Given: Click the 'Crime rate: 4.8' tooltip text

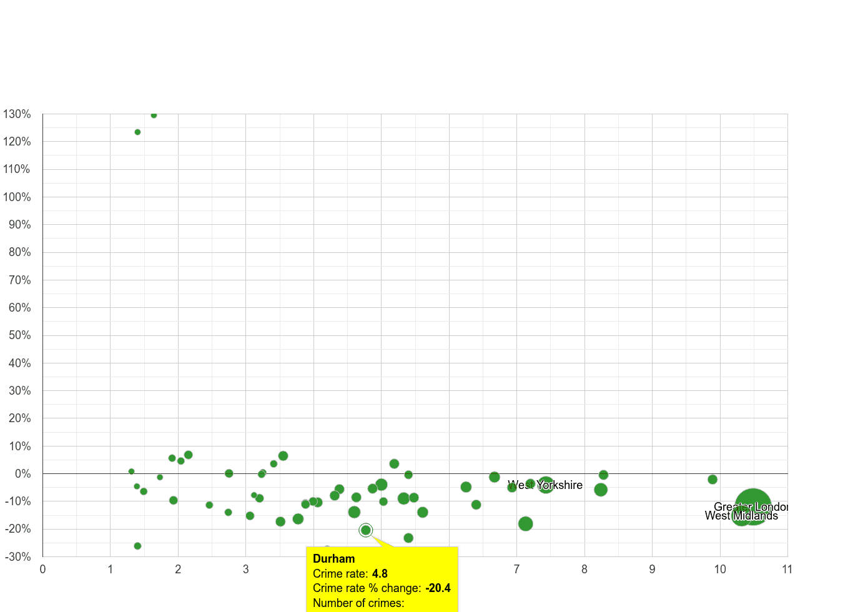Looking at the screenshot, I should pos(350,573).
